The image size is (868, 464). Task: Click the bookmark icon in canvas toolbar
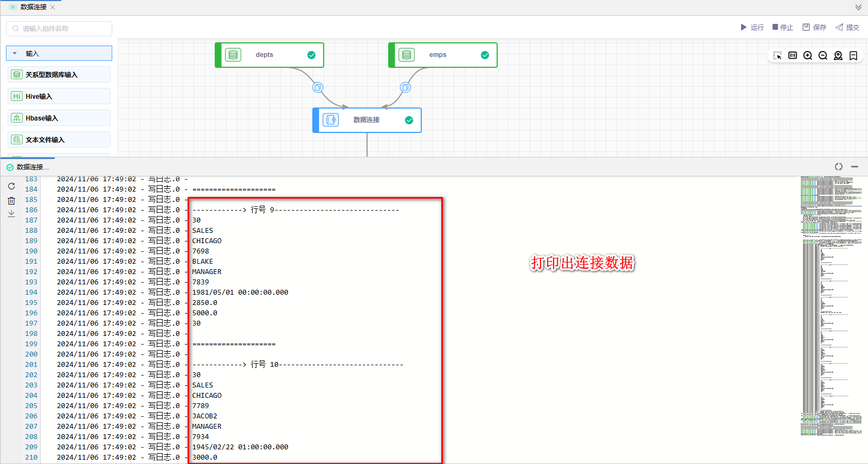853,56
